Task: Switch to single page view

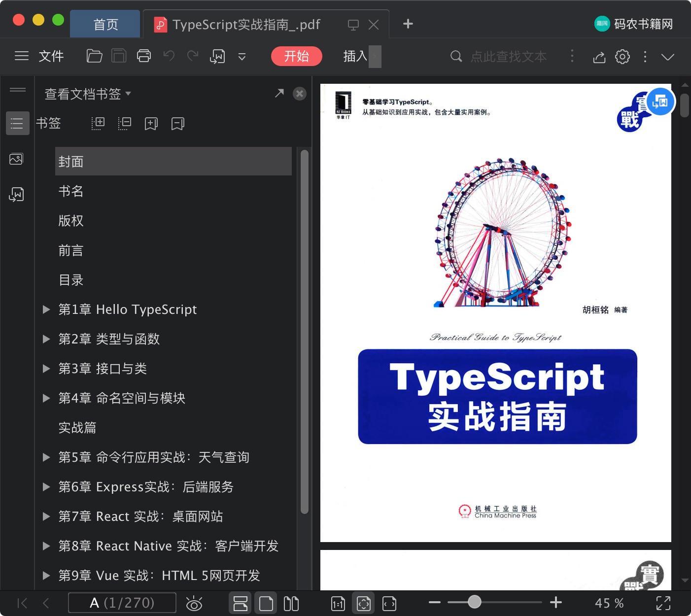Action: (266, 603)
